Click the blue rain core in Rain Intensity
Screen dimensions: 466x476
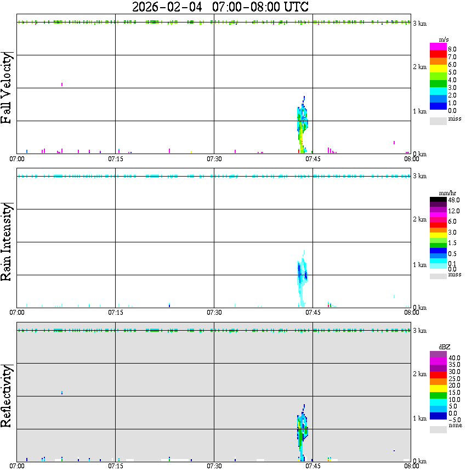pos(303,273)
